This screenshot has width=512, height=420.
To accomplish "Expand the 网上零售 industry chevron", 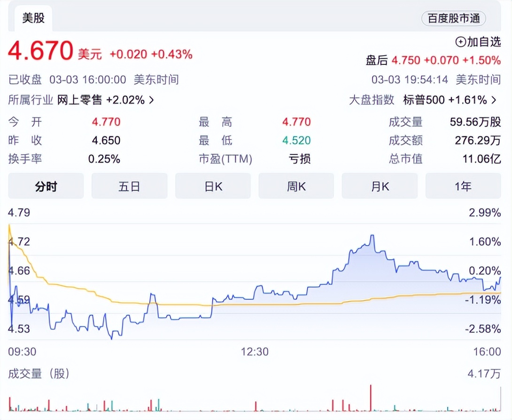I will click(151, 100).
